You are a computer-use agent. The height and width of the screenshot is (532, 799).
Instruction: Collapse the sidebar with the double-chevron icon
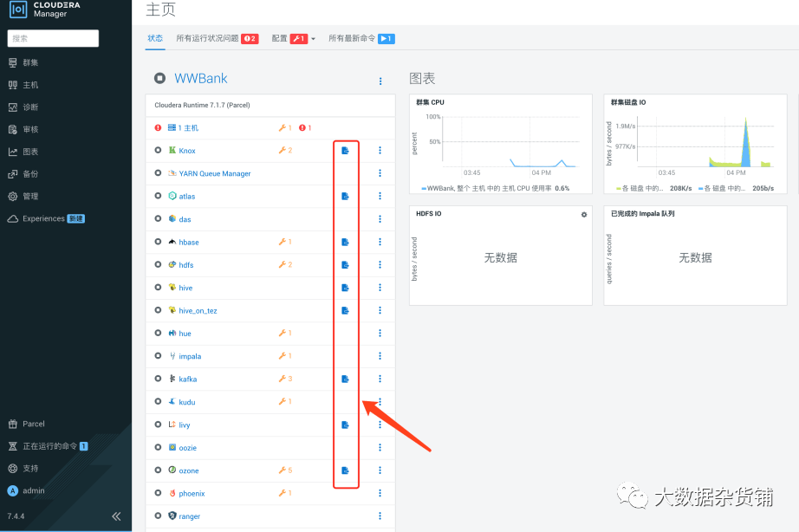tap(116, 516)
